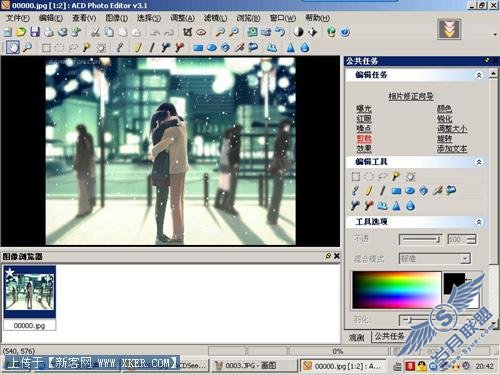Viewport: 500px width, 375px height.
Task: Pick a color from the rainbow spectrum
Action: point(397,290)
